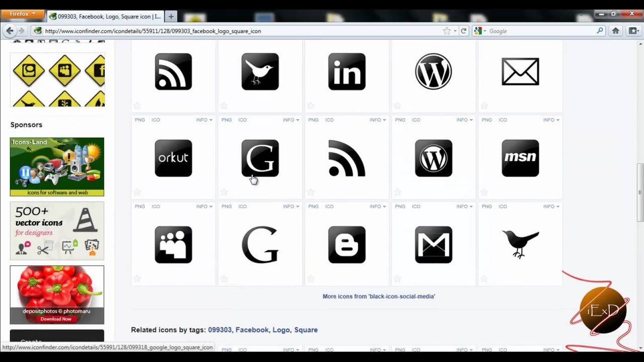Open the plain RSS feed icon
The image size is (644, 362).
pos(347,158)
